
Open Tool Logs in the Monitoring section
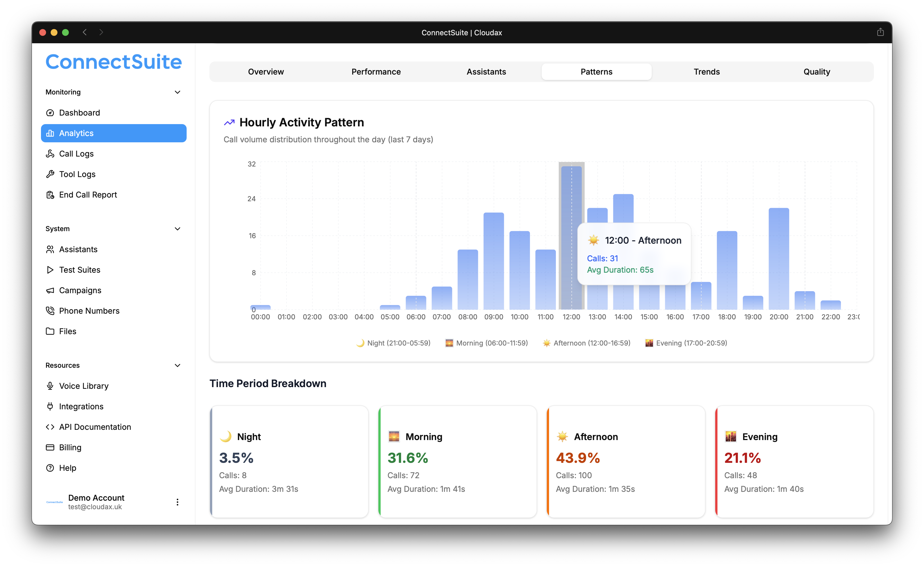point(77,174)
